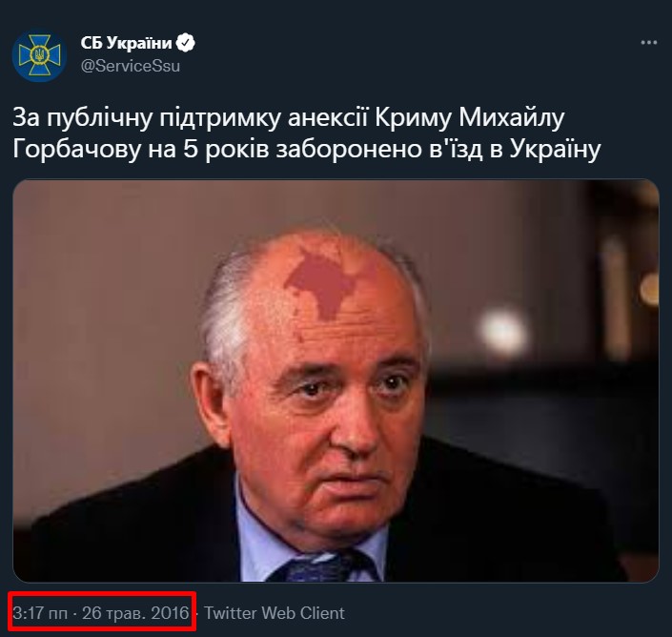
Task: Click the СБ України display name
Action: click(126, 43)
